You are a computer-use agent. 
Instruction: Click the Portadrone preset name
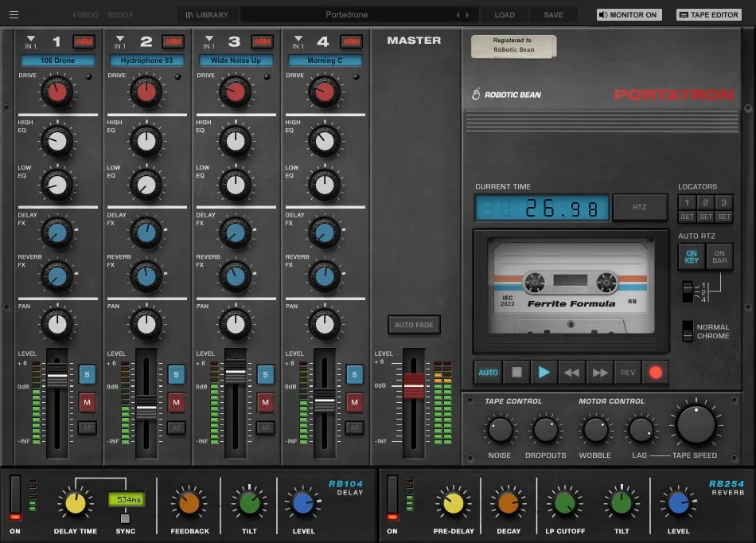[x=347, y=15]
